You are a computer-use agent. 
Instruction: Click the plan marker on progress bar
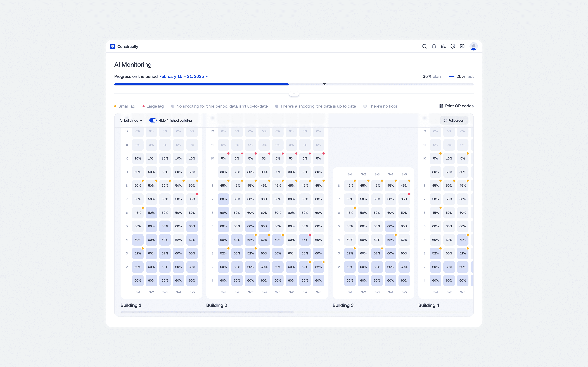point(324,84)
